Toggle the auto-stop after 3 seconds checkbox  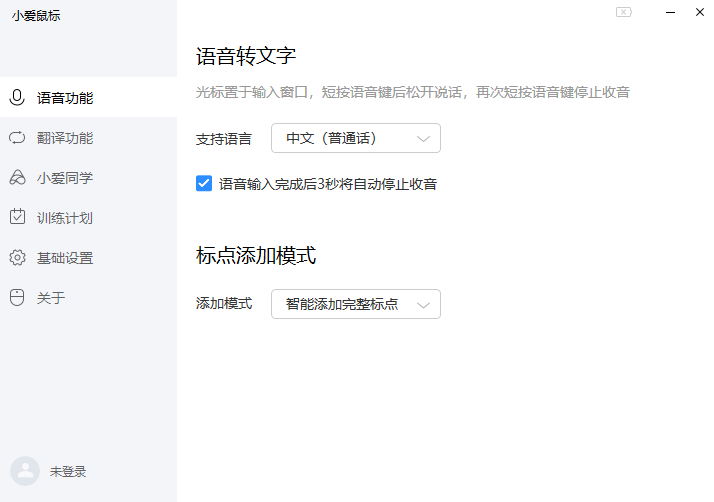pyautogui.click(x=204, y=184)
